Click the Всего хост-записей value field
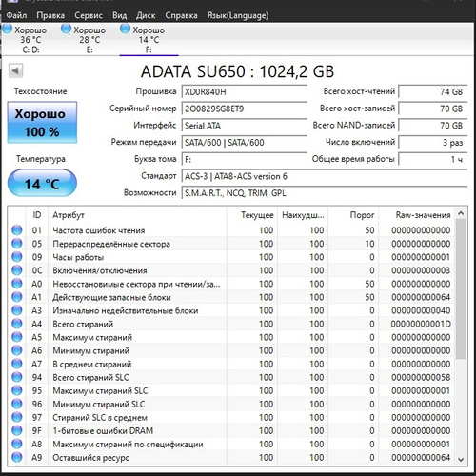Screen dimensions: 476x476 click(x=433, y=109)
